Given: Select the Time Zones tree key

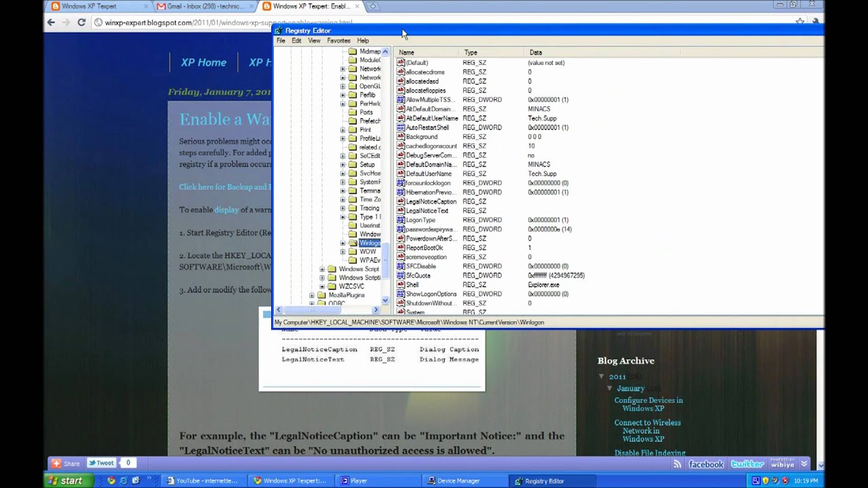Looking at the screenshot, I should (370, 199).
